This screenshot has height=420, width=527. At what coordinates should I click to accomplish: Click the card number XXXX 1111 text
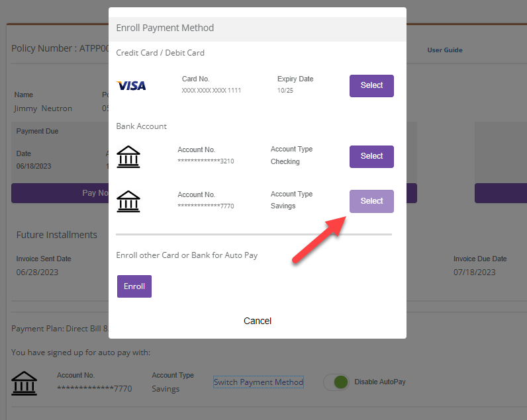[211, 91]
